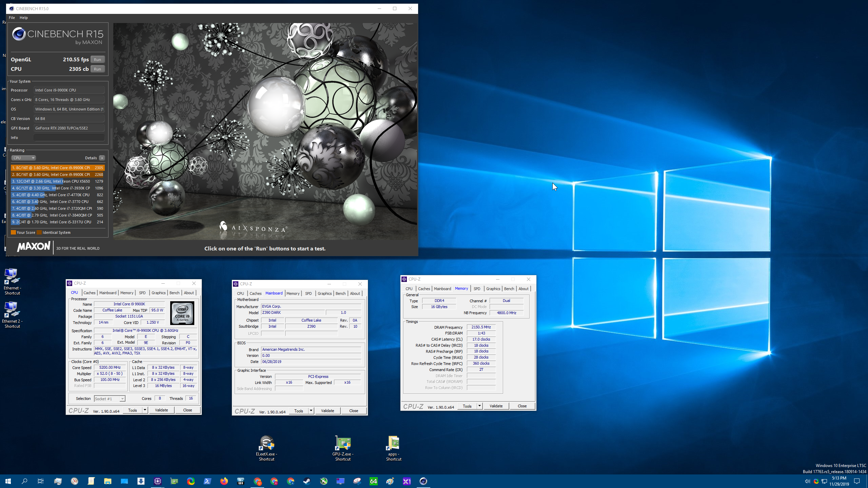Open Tools dropdown arrow in CPU-Z CPU window
Image resolution: width=868 pixels, height=488 pixels.
[x=145, y=410]
